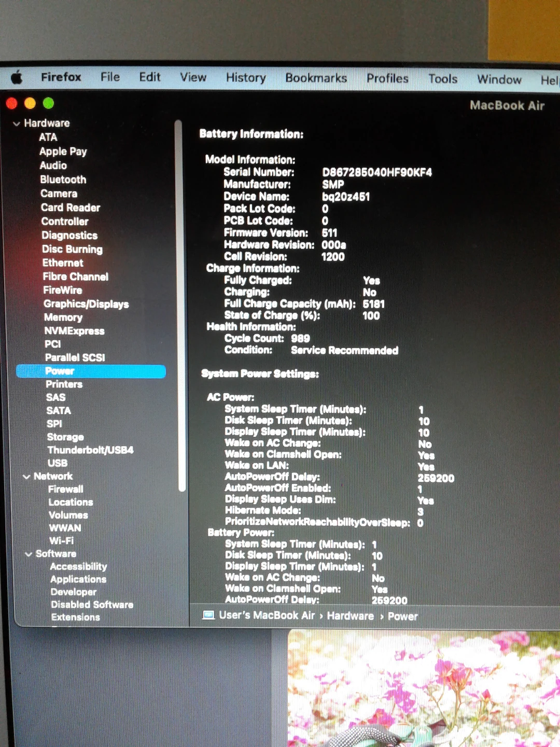Select Parallel SCSI in the sidebar
The image size is (560, 747).
coord(75,357)
